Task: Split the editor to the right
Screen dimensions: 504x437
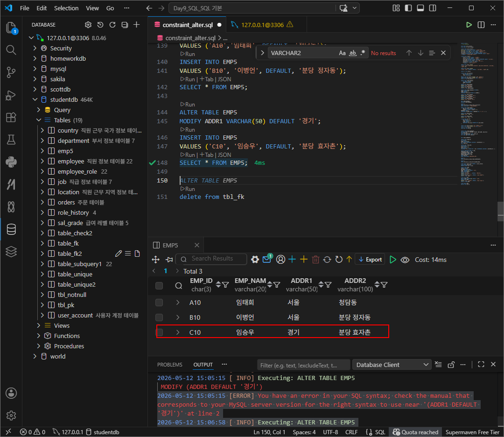Action: tap(481, 25)
